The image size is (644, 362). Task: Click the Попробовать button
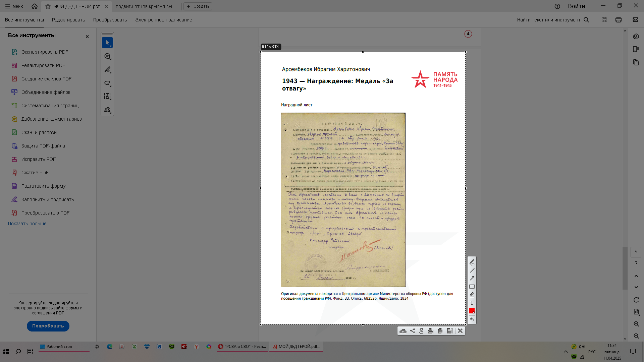point(48,326)
